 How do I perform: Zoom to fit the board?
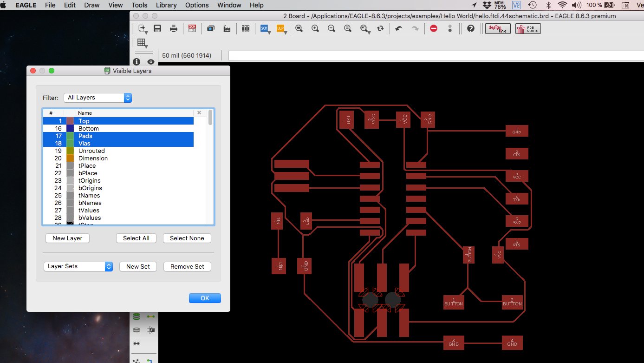tap(299, 28)
